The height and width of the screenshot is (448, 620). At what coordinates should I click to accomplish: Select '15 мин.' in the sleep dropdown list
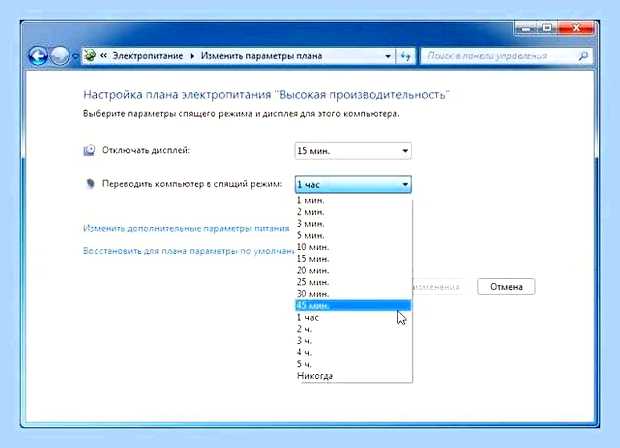pos(353,259)
